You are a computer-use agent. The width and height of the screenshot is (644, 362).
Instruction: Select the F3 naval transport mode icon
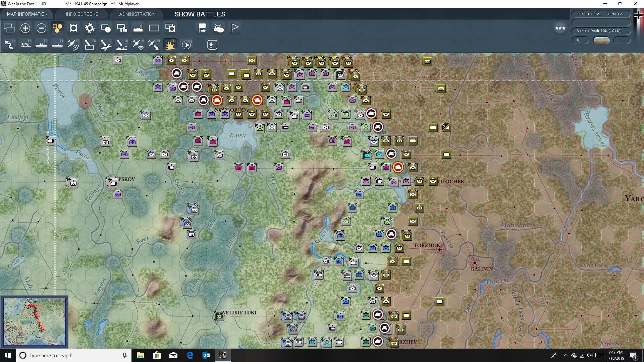tap(41, 45)
